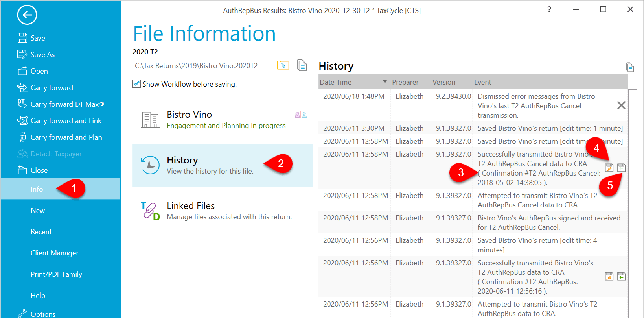Open the Recent menu item
644x318 pixels.
[41, 232]
